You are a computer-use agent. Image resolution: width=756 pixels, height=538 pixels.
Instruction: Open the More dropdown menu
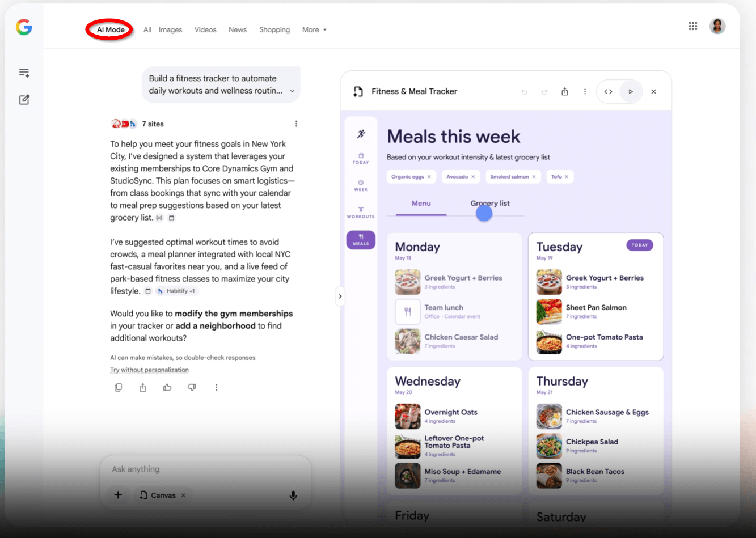tap(314, 30)
